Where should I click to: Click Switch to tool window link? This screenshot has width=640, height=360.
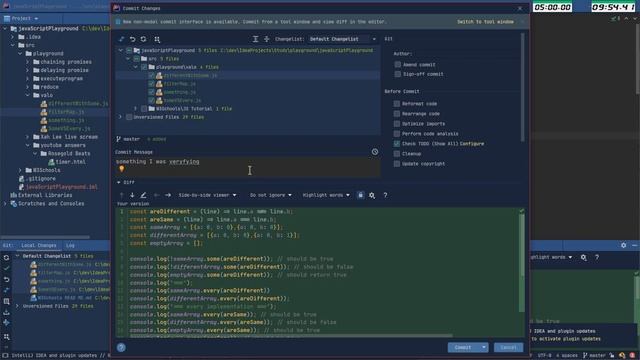485,22
